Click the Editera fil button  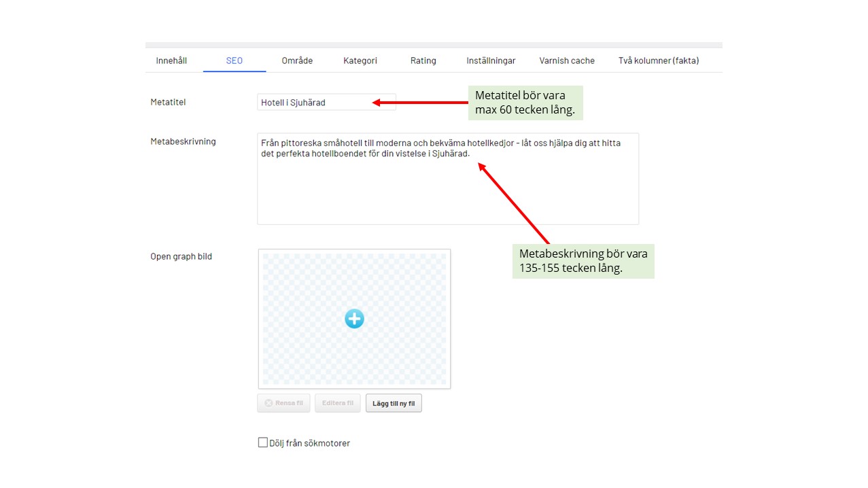point(338,403)
